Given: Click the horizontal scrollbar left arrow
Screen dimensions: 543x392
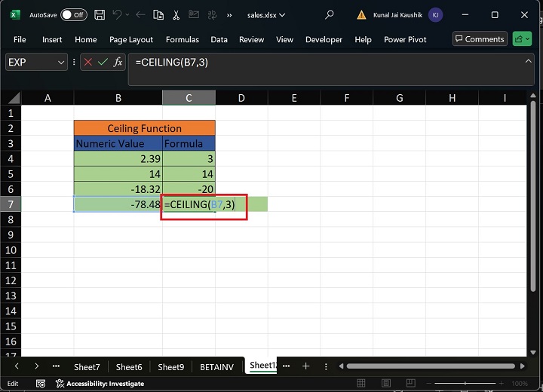Looking at the screenshot, I should [341, 366].
